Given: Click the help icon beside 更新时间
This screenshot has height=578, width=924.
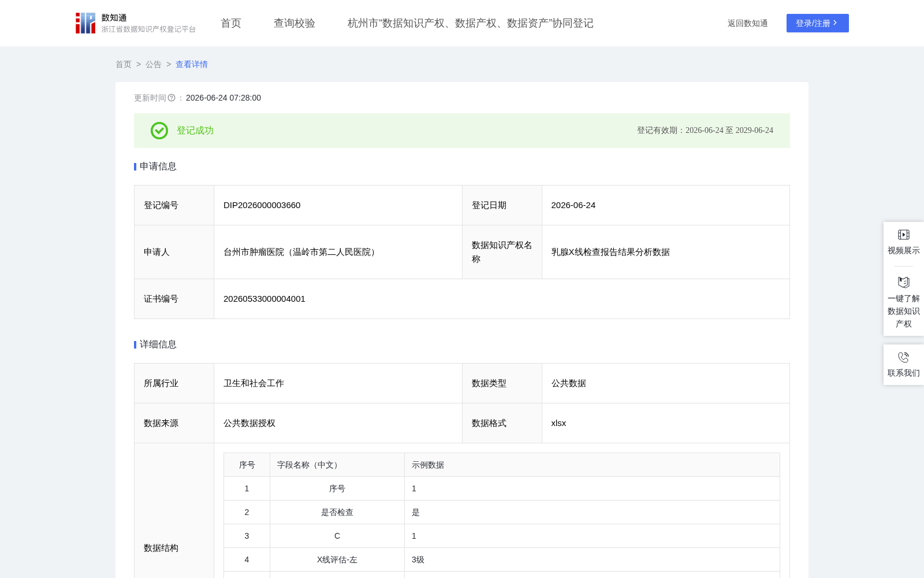Looking at the screenshot, I should pos(172,98).
